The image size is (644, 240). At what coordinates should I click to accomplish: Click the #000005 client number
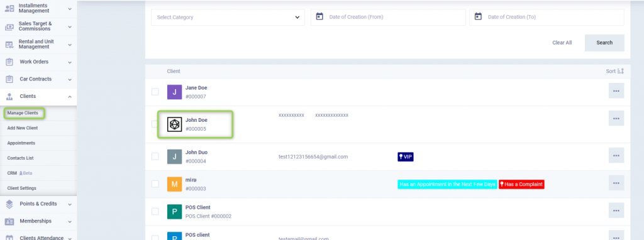[x=196, y=129]
